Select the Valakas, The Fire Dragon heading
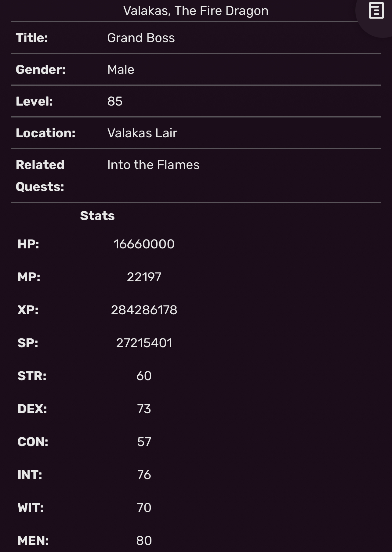The width and height of the screenshot is (392, 552). [196, 11]
